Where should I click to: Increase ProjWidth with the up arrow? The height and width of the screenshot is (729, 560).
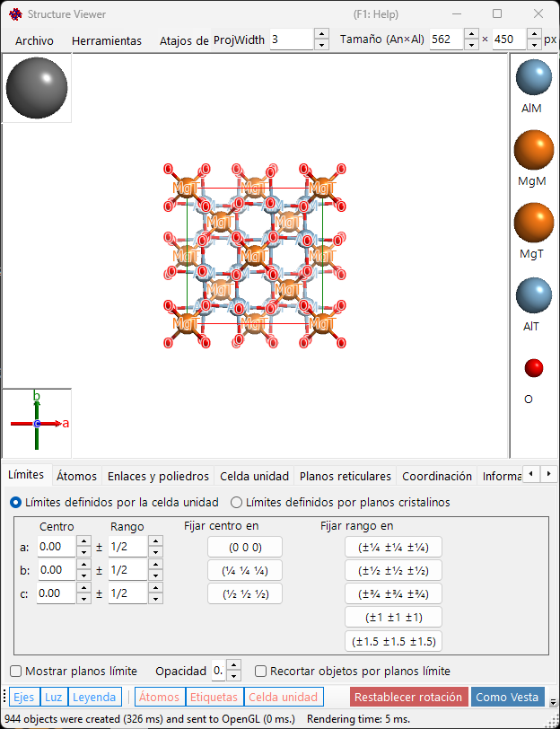[321, 33]
